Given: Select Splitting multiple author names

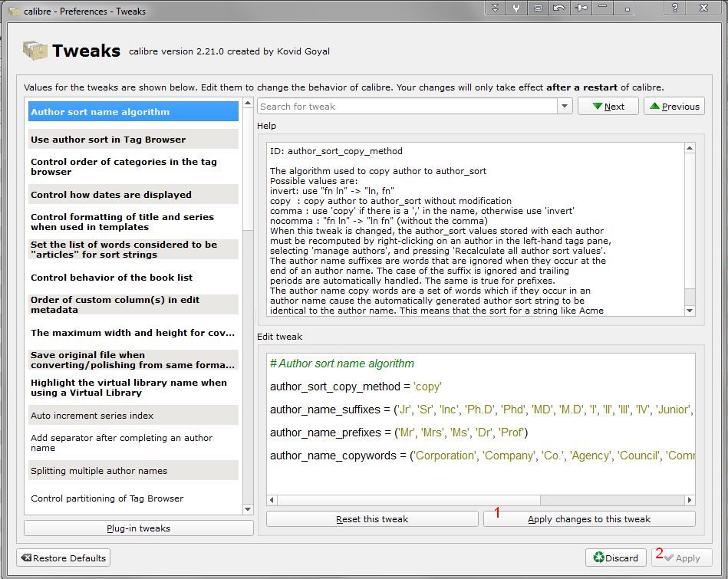Looking at the screenshot, I should pos(133,471).
